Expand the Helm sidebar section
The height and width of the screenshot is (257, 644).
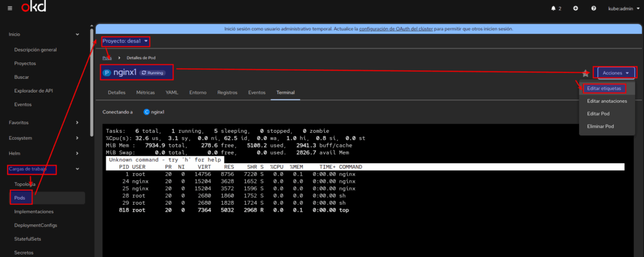click(44, 153)
